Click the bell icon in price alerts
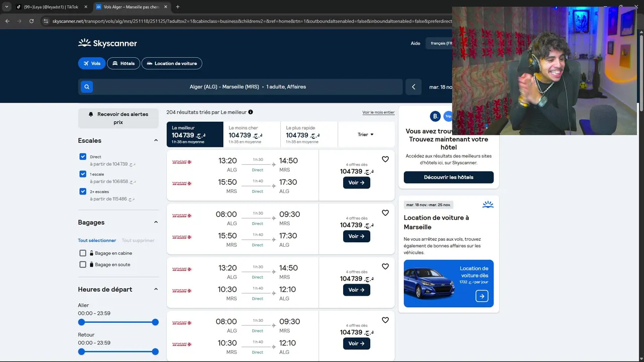 click(91, 114)
